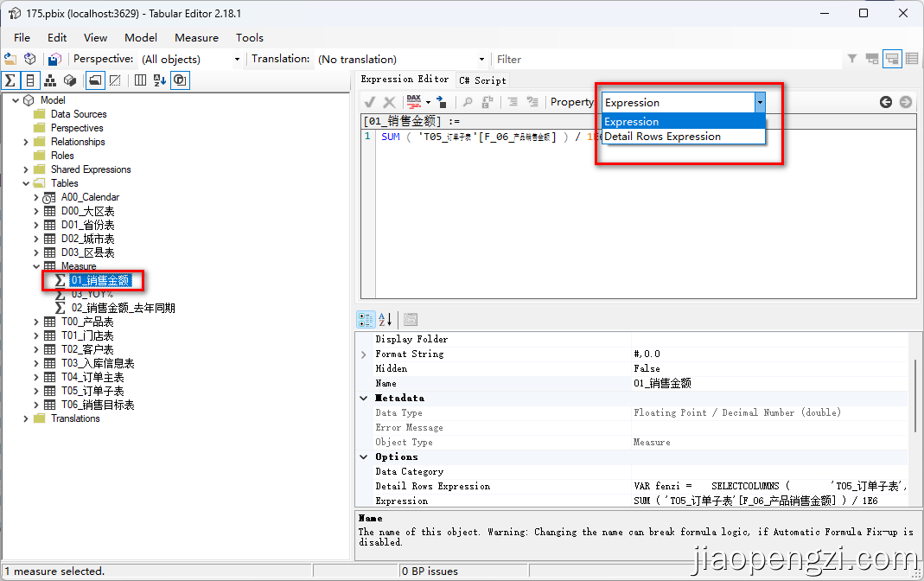Click the Property combo box dropdown arrow
Viewport: 924px width, 581px height.
point(760,103)
